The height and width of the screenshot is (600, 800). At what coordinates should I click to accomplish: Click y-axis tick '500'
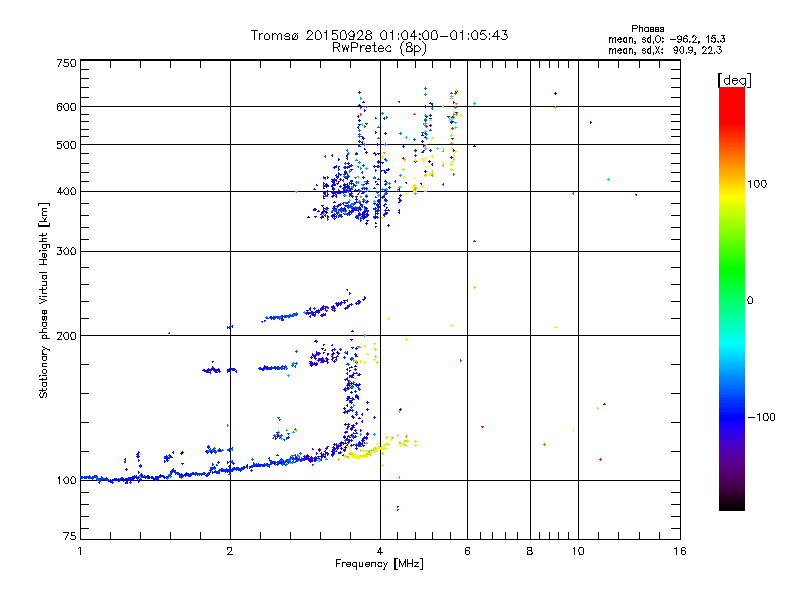point(66,145)
